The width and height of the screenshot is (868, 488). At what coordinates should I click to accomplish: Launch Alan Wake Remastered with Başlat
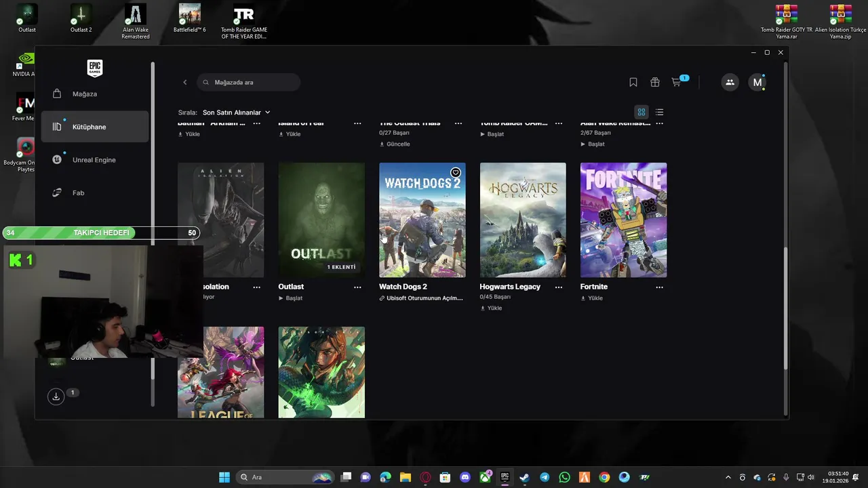(593, 144)
